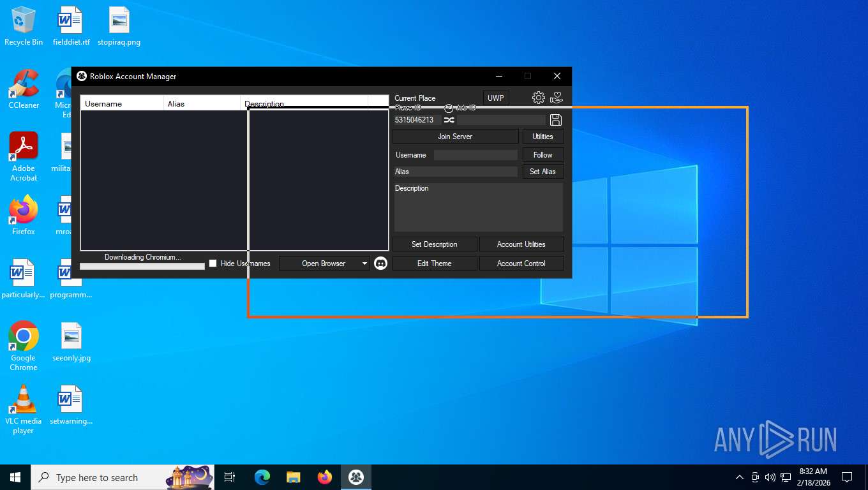
Task: Open network status tray icon
Action: [786, 477]
